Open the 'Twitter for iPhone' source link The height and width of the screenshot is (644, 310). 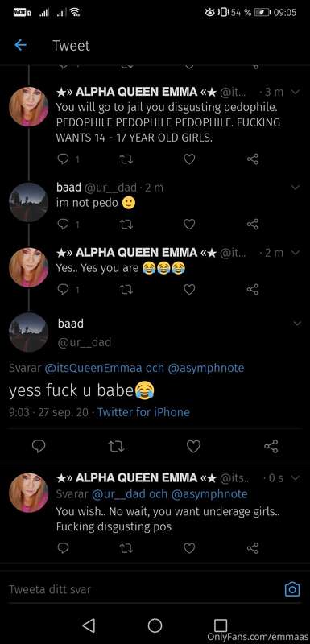(143, 412)
